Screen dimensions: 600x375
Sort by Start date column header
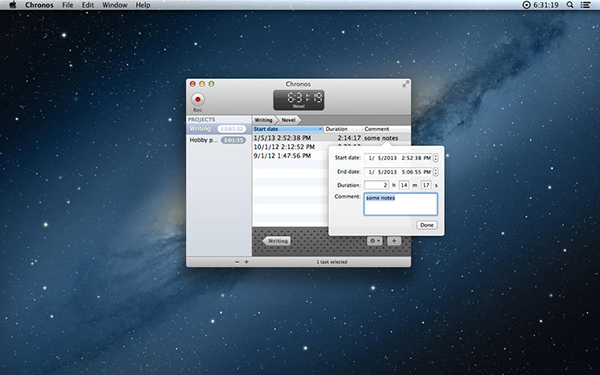288,129
